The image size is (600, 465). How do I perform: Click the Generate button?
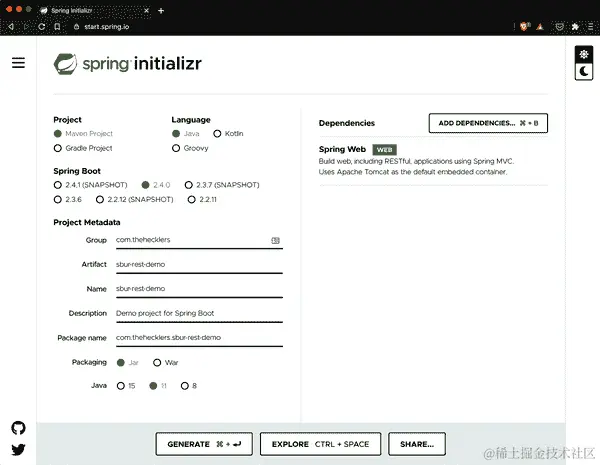[x=204, y=444]
